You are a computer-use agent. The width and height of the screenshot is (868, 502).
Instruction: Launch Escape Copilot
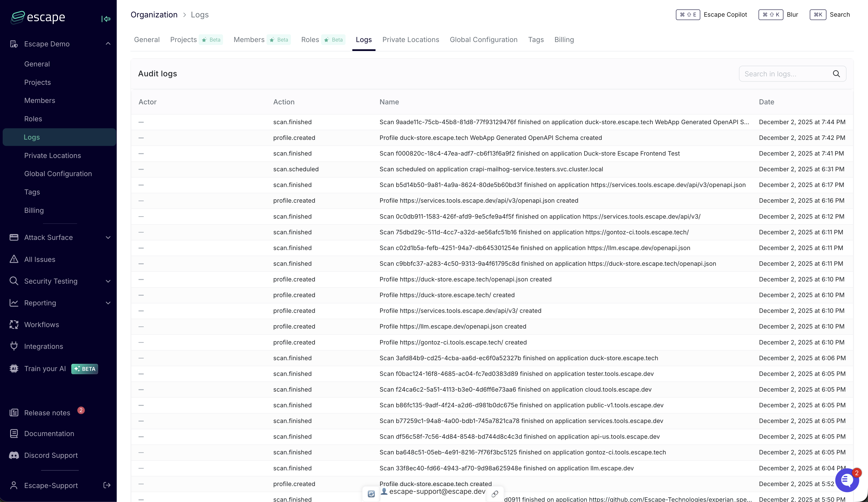tap(725, 14)
